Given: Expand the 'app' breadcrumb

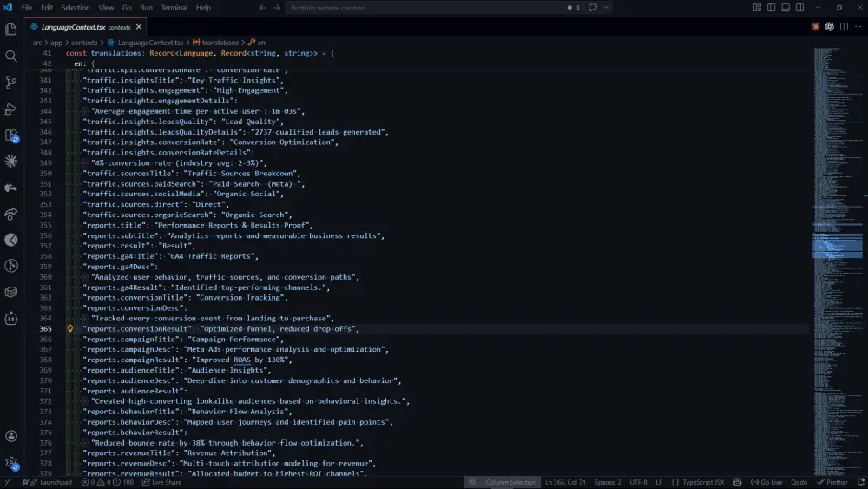Looking at the screenshot, I should click(56, 42).
